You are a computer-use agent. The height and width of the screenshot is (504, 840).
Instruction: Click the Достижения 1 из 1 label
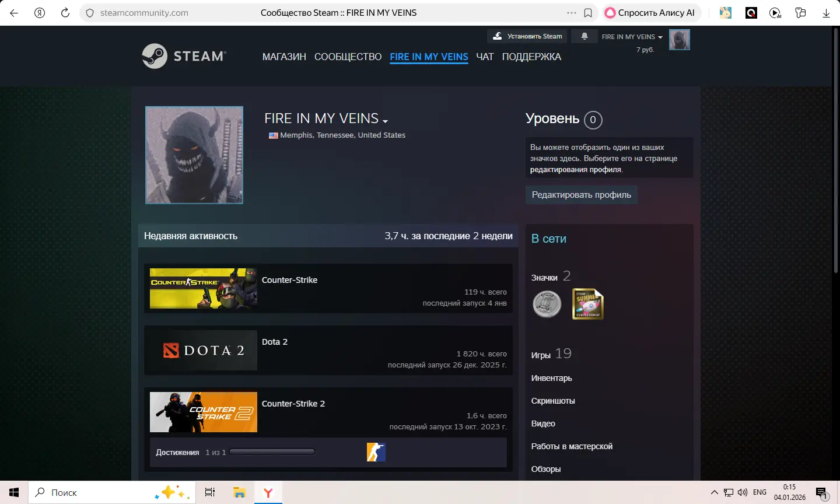pos(191,453)
